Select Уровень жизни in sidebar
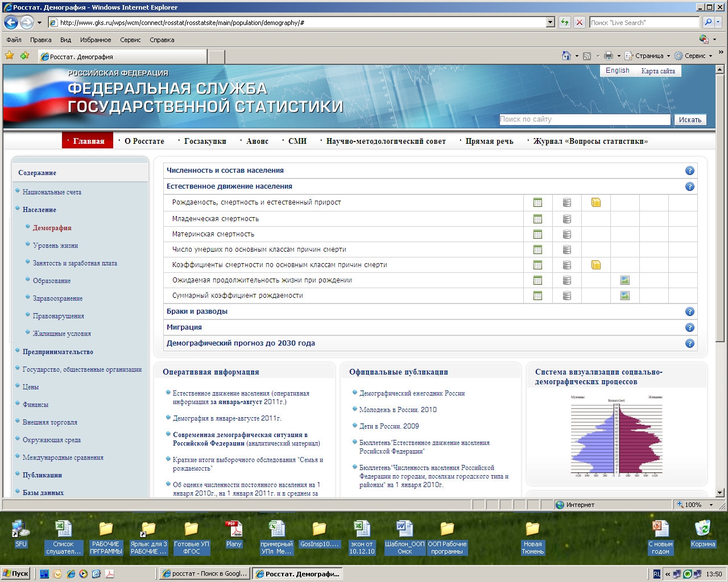This screenshot has width=728, height=582. pyautogui.click(x=55, y=246)
